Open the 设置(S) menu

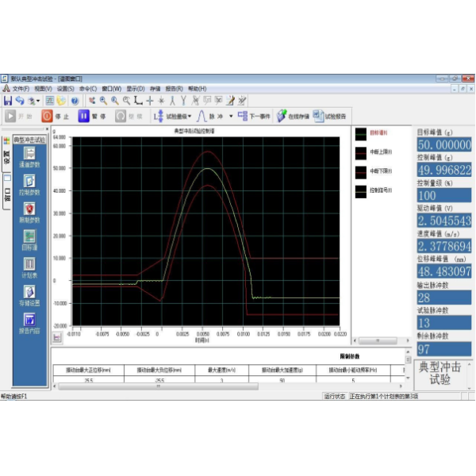coord(66,89)
